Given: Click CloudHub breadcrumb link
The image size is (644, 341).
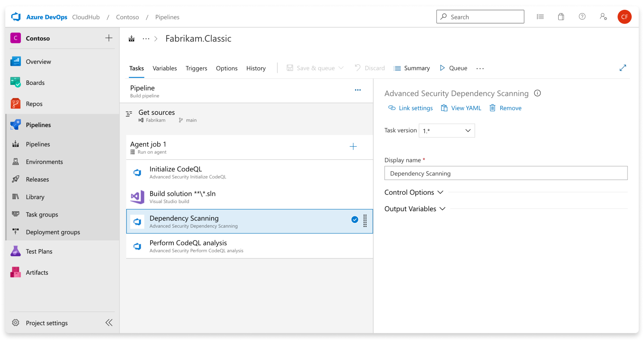Looking at the screenshot, I should point(86,17).
